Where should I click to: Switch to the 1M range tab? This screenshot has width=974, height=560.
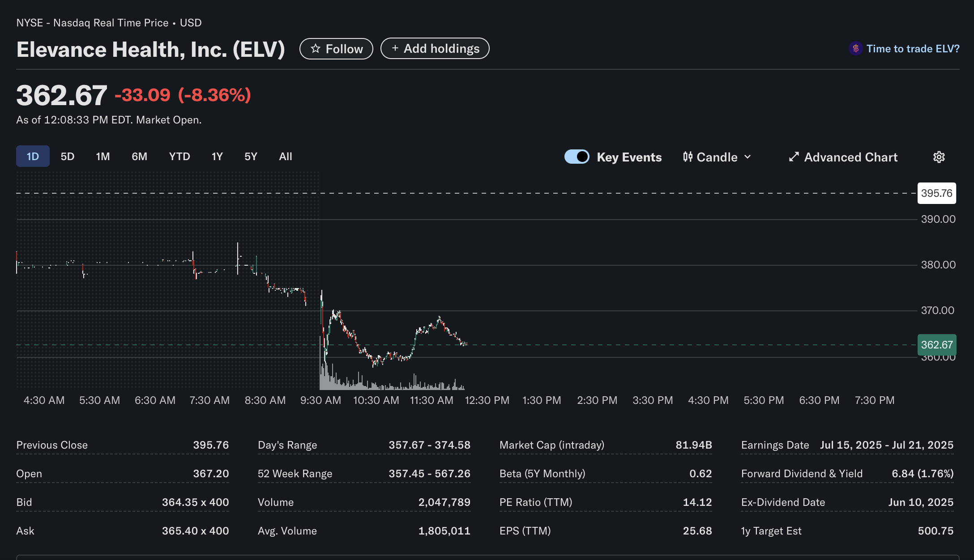(103, 157)
